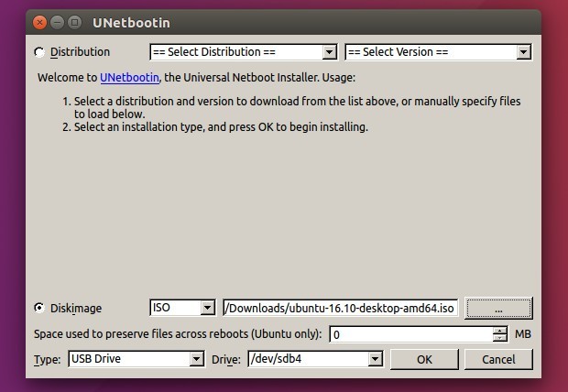Image resolution: width=568 pixels, height=392 pixels.
Task: Click the OK button to begin installing
Action: click(x=424, y=359)
